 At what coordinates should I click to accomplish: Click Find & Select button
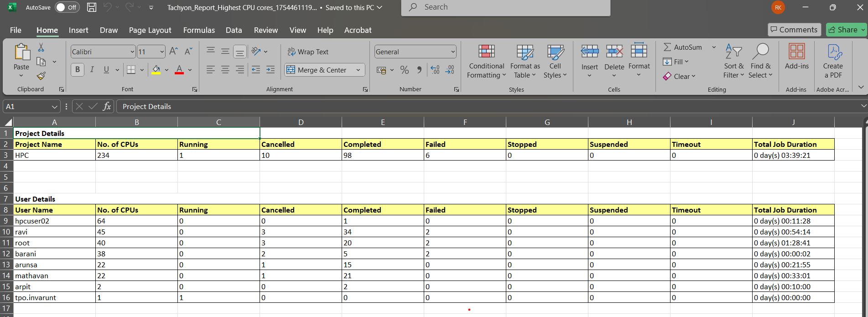(760, 62)
